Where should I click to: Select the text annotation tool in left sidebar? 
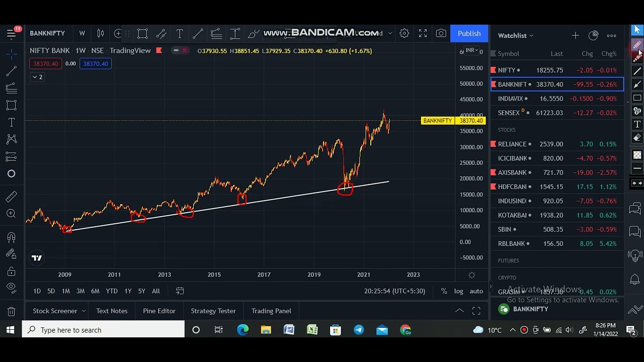tap(11, 123)
